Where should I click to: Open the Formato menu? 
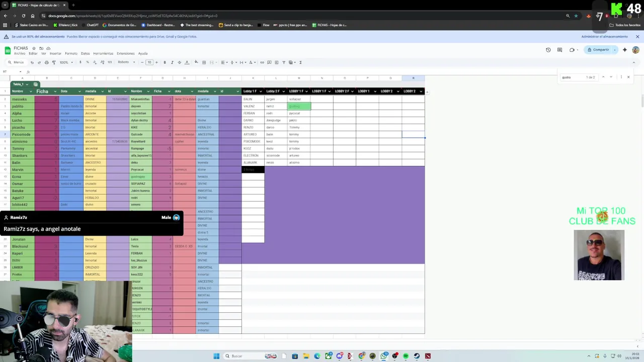(x=71, y=53)
